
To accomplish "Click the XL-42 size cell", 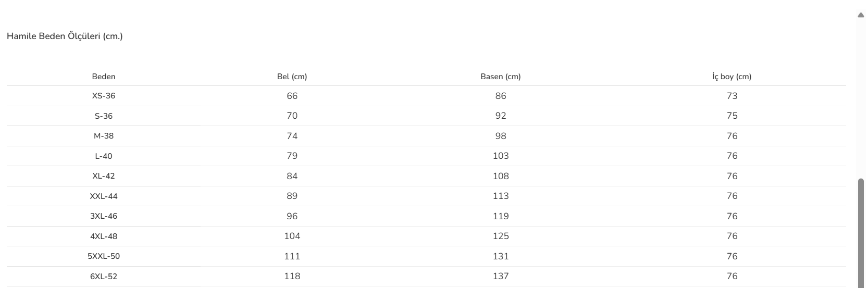I will [x=104, y=176].
